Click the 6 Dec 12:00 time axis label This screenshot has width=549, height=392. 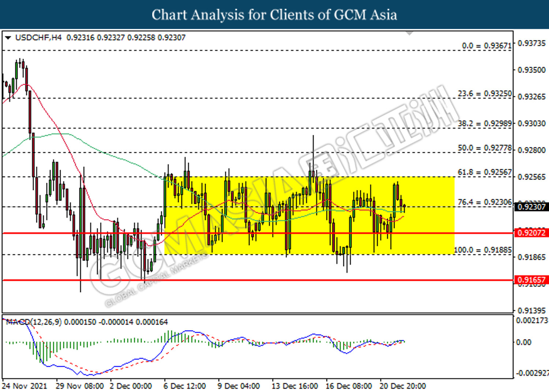(184, 386)
